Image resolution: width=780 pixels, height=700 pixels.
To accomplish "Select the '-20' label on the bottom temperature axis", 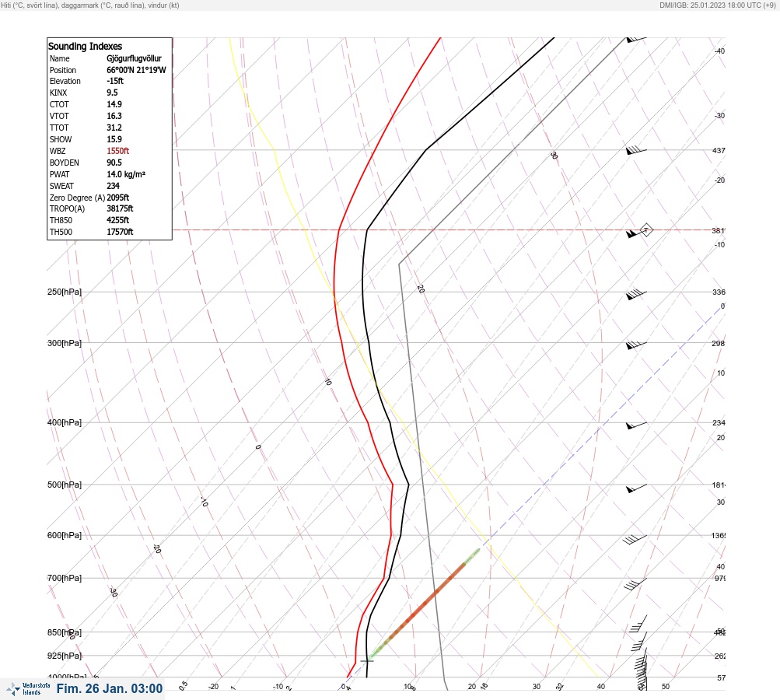I will coord(213,687).
